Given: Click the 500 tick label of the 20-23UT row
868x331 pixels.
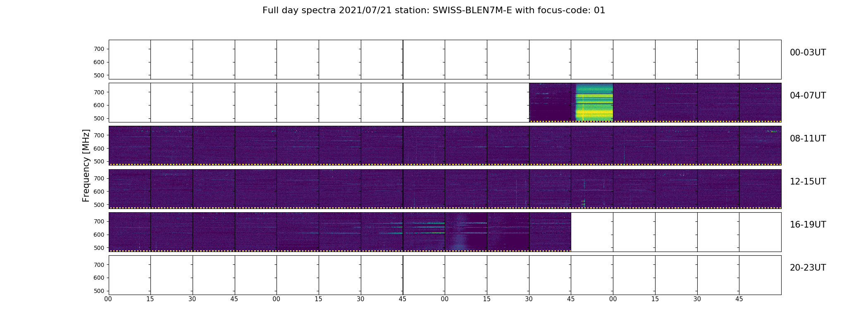Looking at the screenshot, I should [x=99, y=291].
